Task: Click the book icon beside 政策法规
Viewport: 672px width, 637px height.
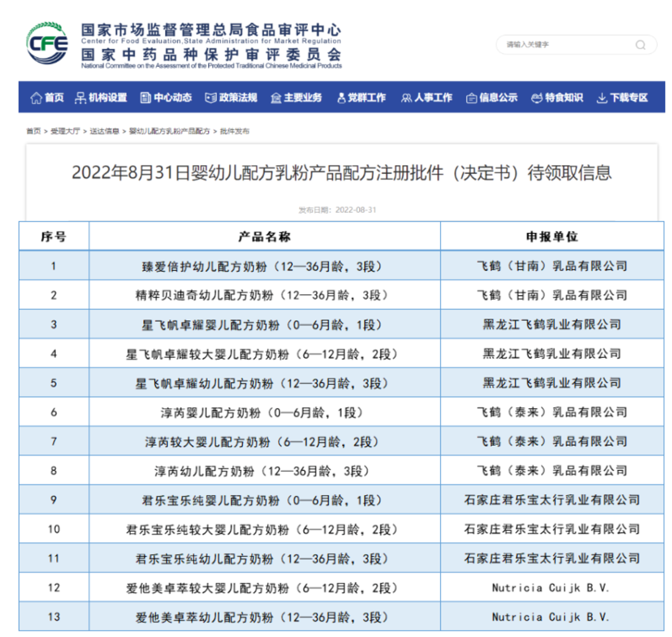Action: (x=211, y=98)
